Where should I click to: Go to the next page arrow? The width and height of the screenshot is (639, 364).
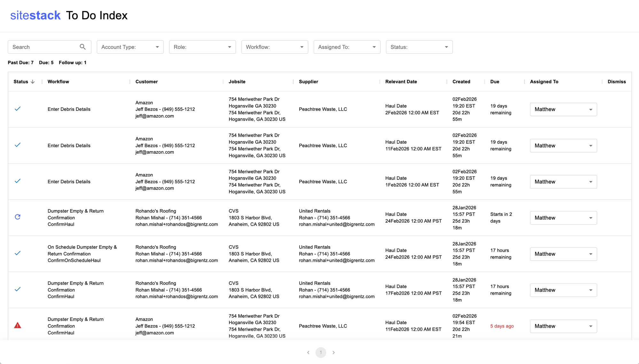click(334, 353)
